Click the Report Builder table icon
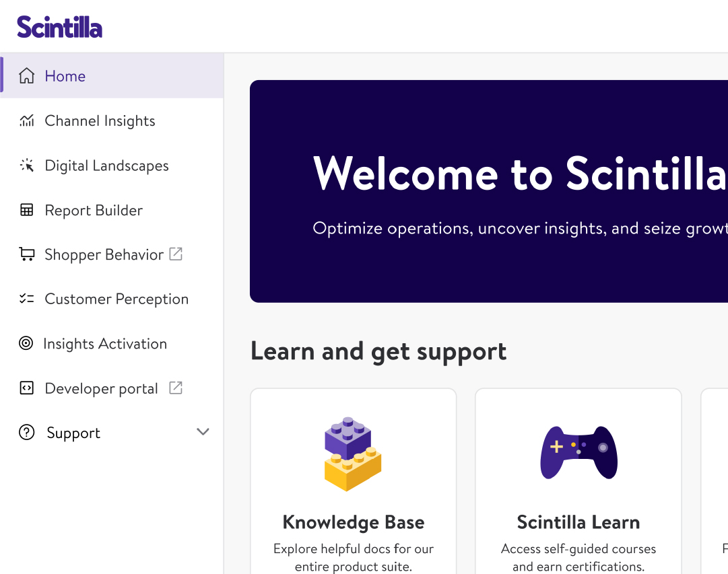Screen dimensions: 728x574 point(26,210)
